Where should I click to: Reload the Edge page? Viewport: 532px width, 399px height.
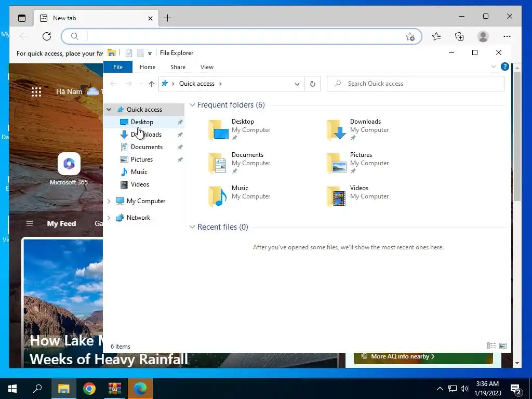47,36
